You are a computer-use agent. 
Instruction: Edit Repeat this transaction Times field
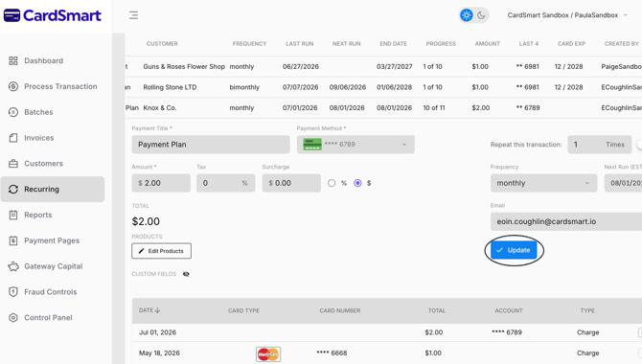coord(600,145)
